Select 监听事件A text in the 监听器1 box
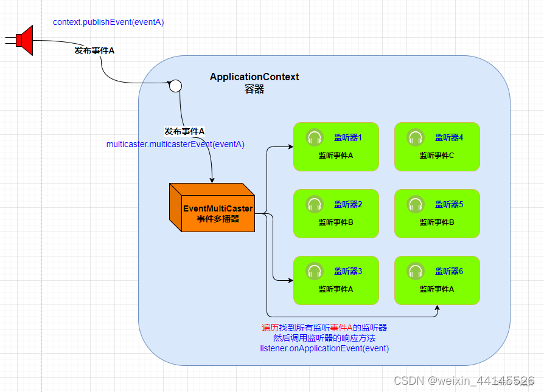544x392 pixels. (x=336, y=156)
